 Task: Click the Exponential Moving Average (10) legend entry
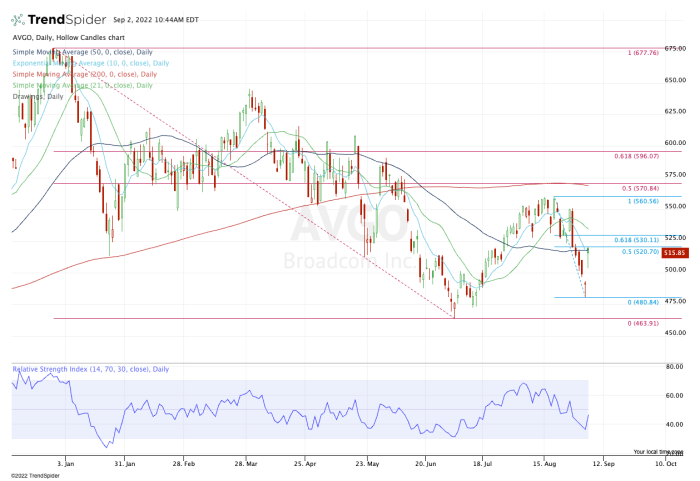91,63
